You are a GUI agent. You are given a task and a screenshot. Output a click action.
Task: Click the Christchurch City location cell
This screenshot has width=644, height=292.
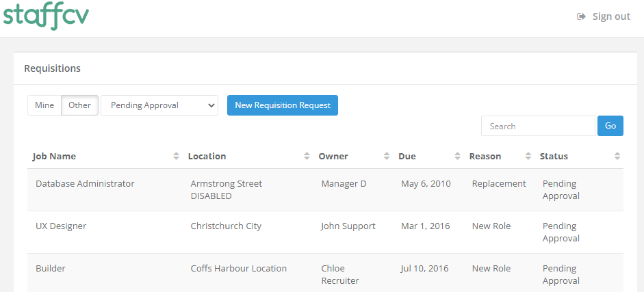tap(226, 226)
